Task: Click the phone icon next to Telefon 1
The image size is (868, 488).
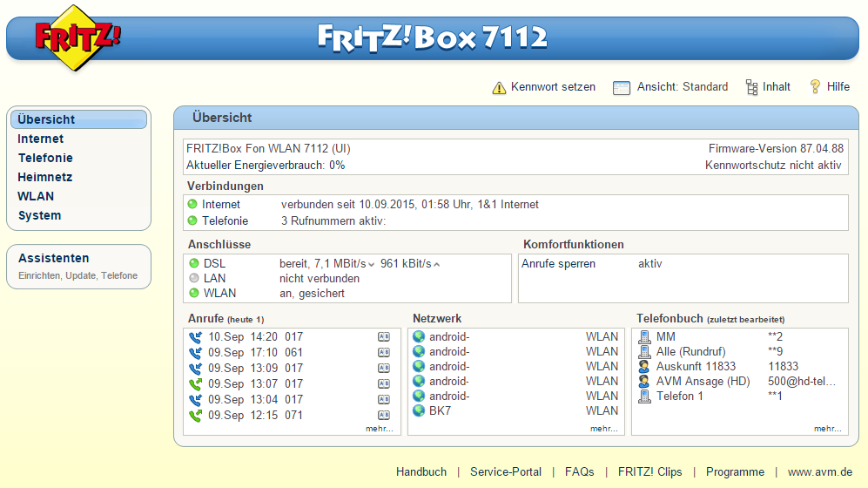Action: (x=644, y=396)
